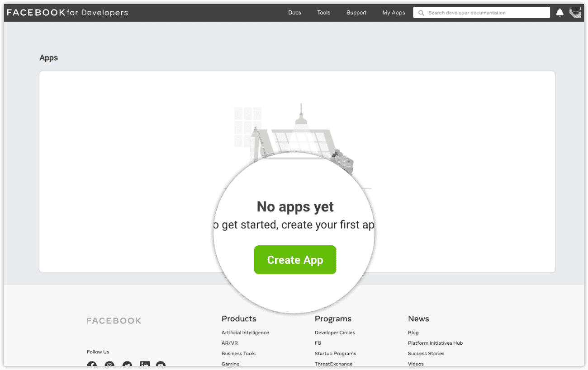
Task: Go to My Apps
Action: click(x=394, y=13)
